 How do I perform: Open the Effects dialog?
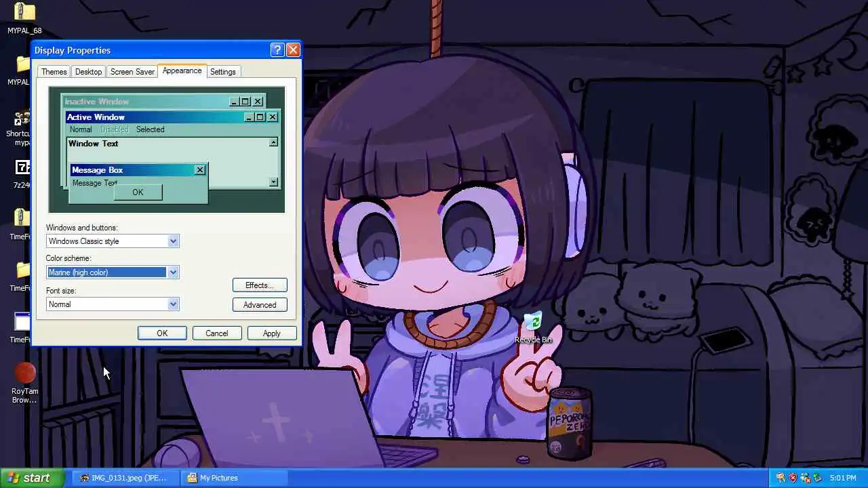coord(260,285)
